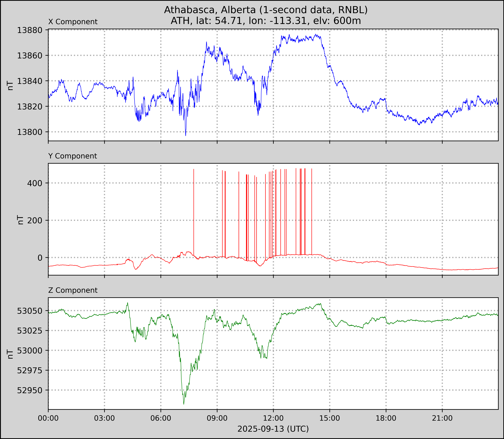Click the 400 tick on Y axis

(x=35, y=183)
